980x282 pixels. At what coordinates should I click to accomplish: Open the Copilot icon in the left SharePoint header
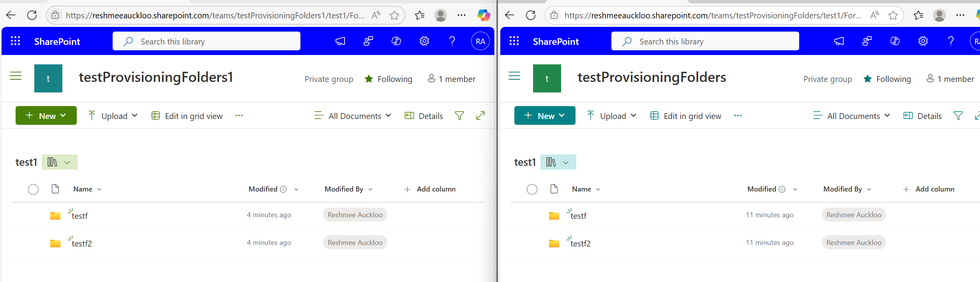click(x=396, y=41)
